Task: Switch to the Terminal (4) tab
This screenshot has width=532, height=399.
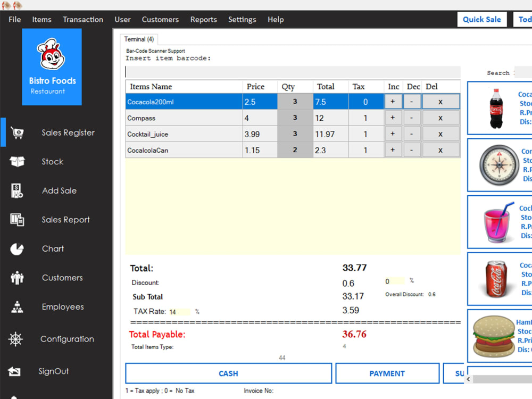Action: click(x=139, y=39)
